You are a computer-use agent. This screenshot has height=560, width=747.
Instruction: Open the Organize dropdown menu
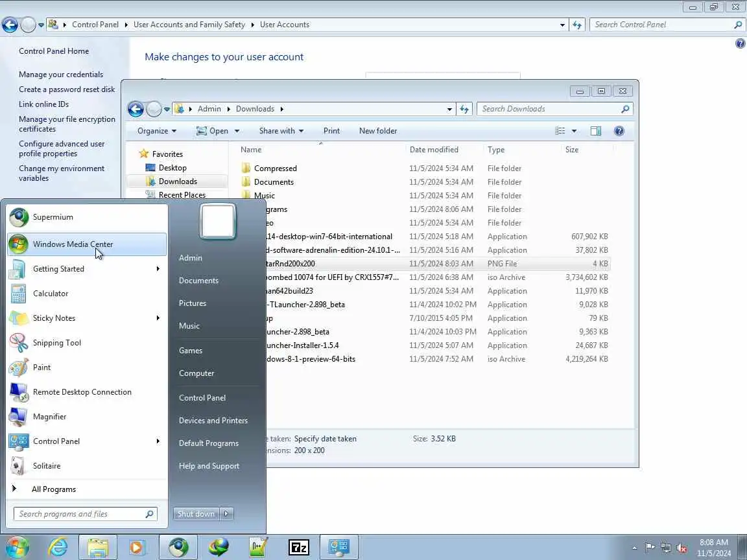[x=157, y=131]
